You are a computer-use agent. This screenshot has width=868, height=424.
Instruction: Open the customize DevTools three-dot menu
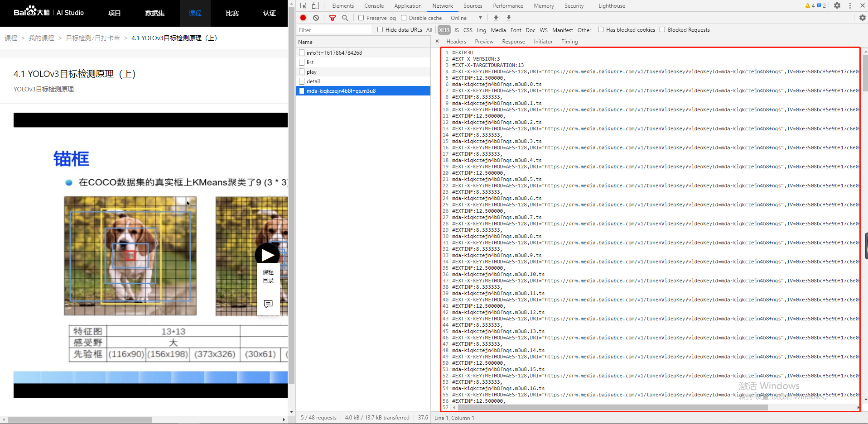[x=849, y=5]
